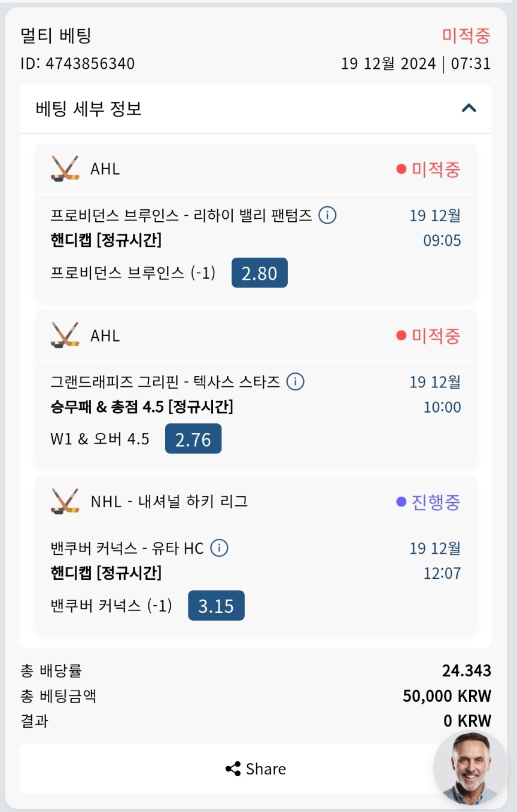Click the 그랜드래피즈 그리핀 - 텍사스 스타즈 match title
The image size is (517, 812).
click(166, 381)
